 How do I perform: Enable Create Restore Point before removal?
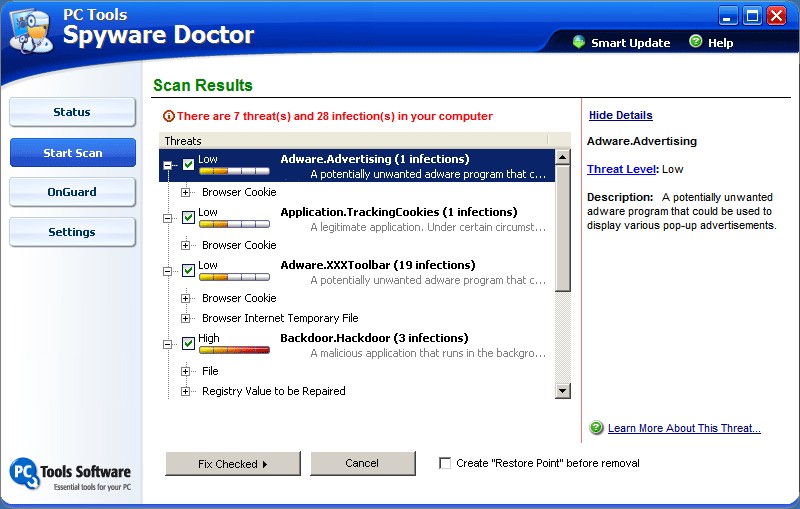coord(445,463)
